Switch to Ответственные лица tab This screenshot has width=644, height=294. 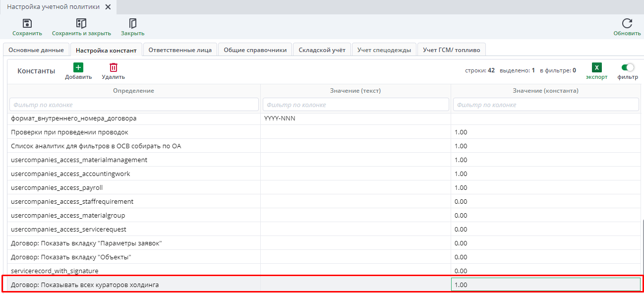[x=180, y=50]
